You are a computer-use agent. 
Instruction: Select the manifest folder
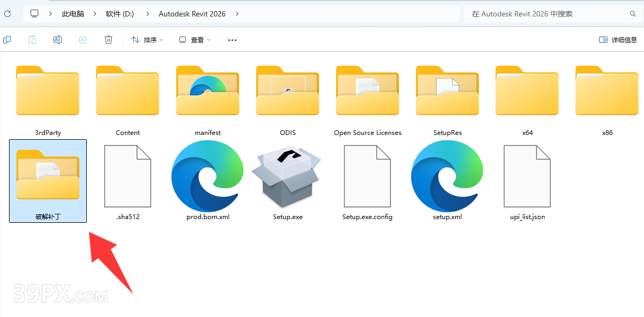click(207, 101)
